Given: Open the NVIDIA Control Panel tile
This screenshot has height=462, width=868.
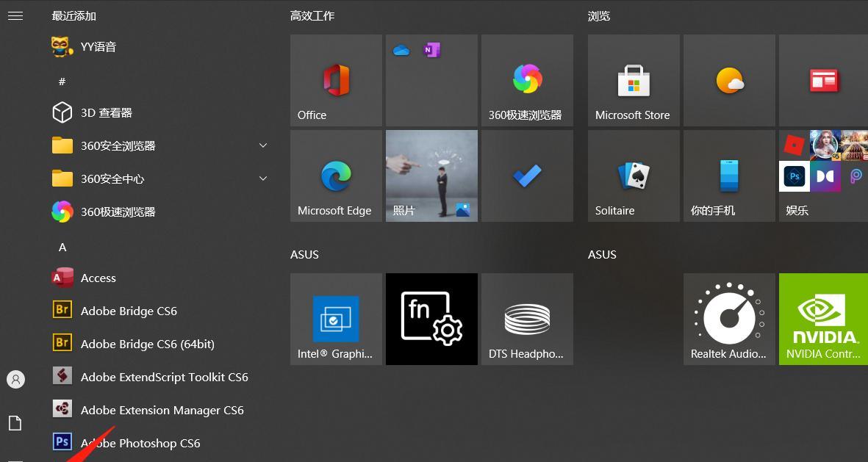Looking at the screenshot, I should point(824,319).
